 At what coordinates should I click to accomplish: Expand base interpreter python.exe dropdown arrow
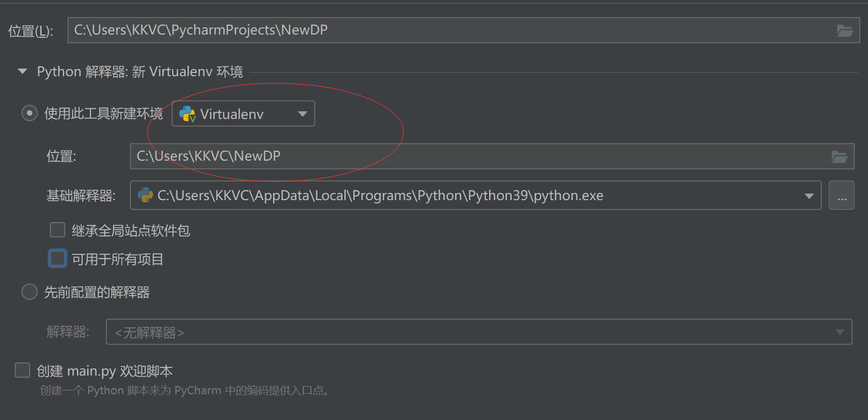point(809,196)
